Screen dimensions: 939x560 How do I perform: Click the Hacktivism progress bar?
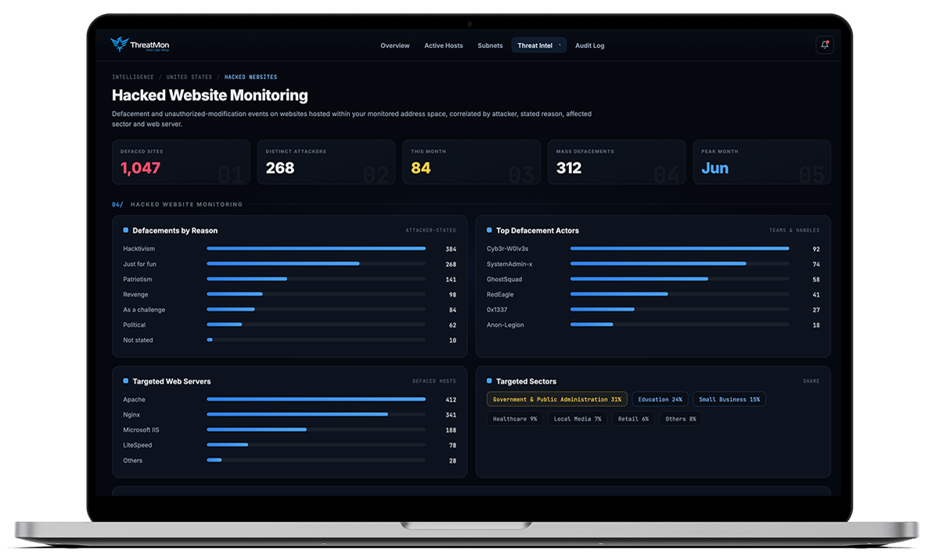click(316, 249)
